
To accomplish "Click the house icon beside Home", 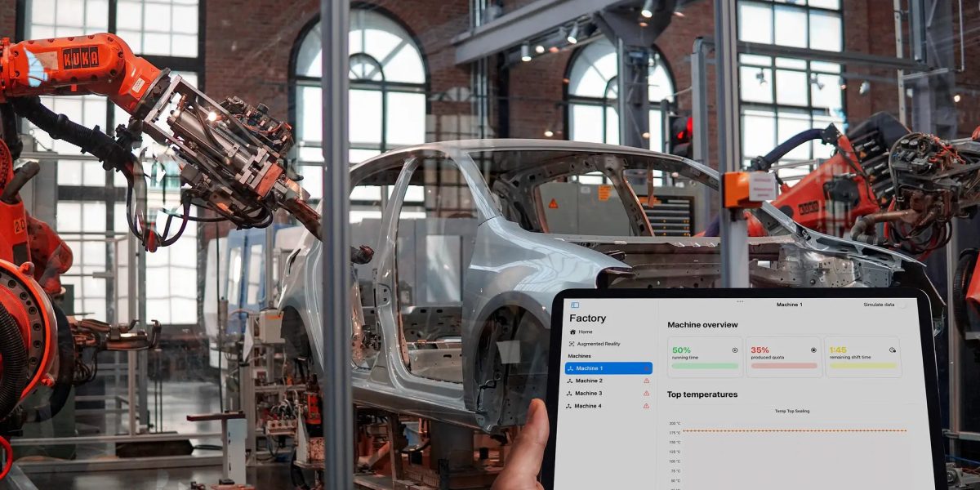I will tap(572, 332).
